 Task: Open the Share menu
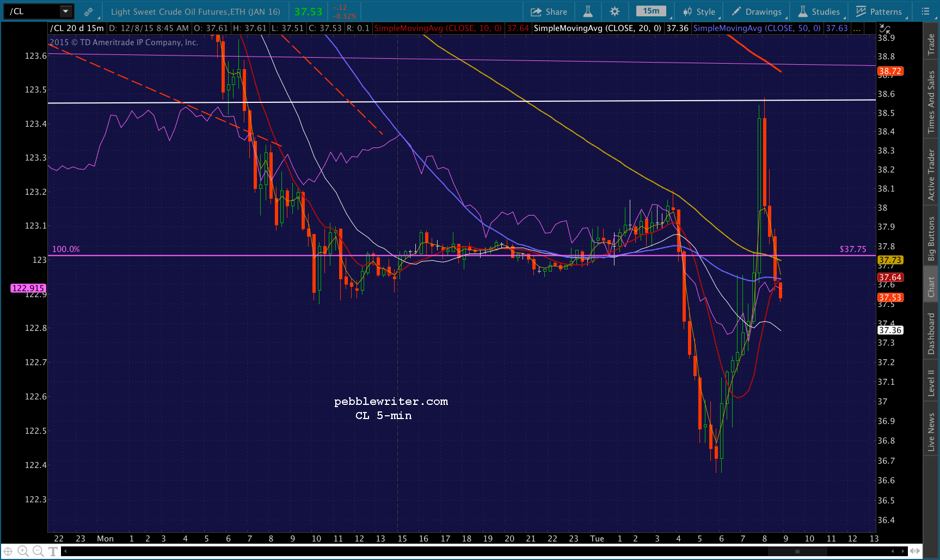pos(549,11)
